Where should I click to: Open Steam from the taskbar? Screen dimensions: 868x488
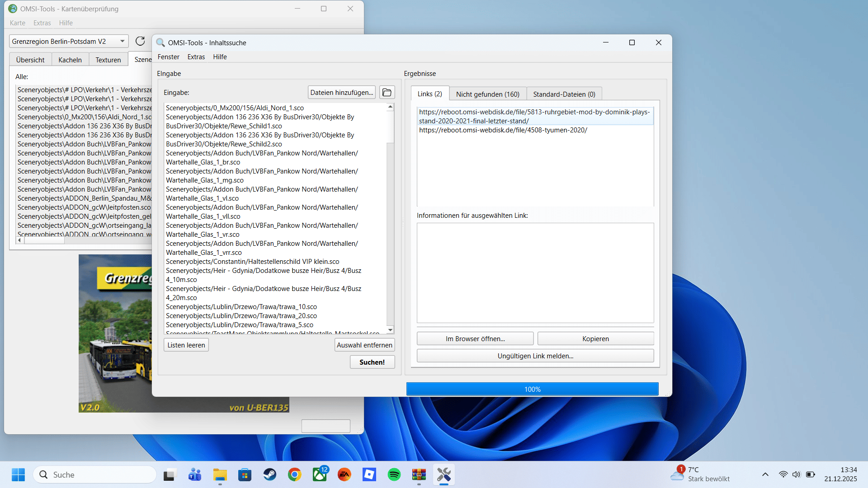click(x=270, y=474)
